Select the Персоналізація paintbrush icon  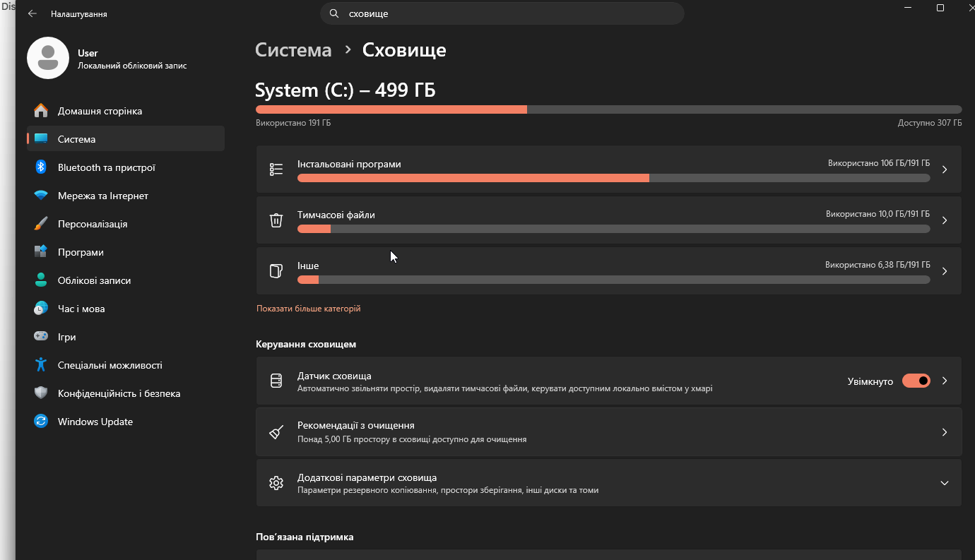click(x=41, y=224)
